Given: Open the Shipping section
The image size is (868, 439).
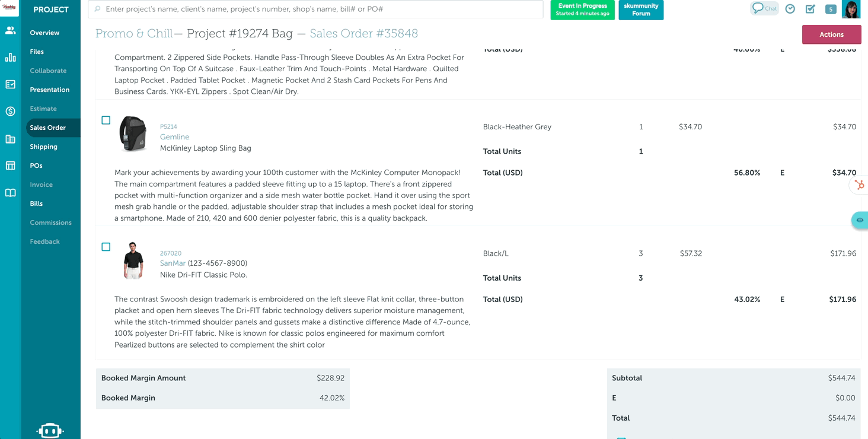Looking at the screenshot, I should 43,147.
